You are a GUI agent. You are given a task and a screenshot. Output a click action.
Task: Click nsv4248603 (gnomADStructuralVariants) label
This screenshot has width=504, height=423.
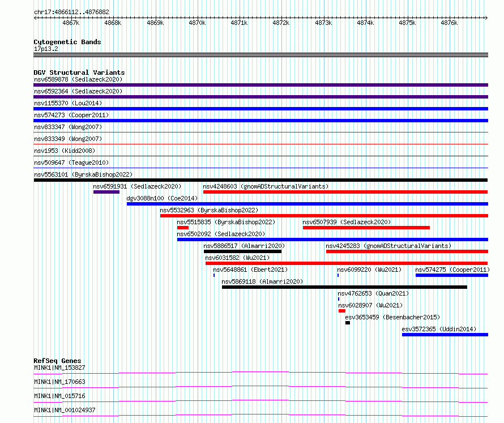coord(266,186)
